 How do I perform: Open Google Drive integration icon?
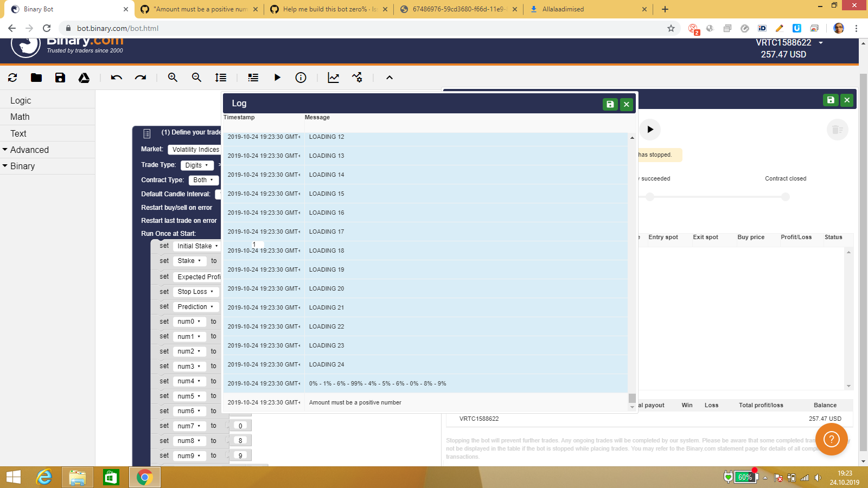pyautogui.click(x=84, y=78)
